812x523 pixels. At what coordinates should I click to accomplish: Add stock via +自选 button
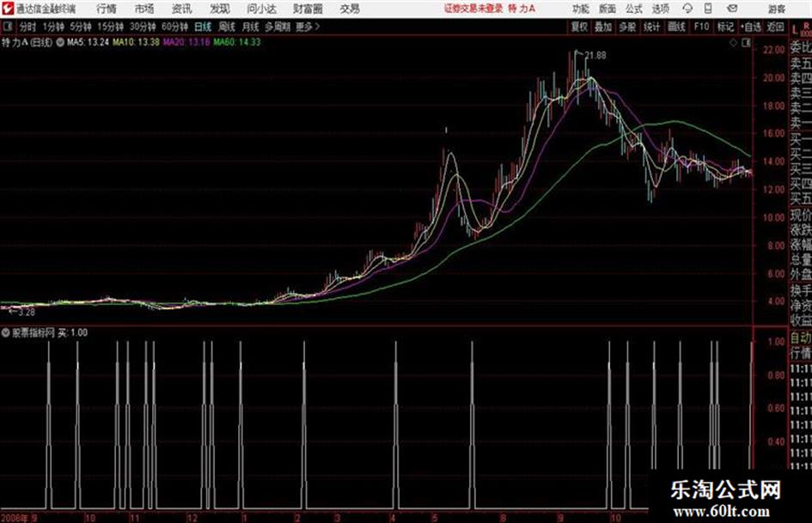(x=750, y=27)
